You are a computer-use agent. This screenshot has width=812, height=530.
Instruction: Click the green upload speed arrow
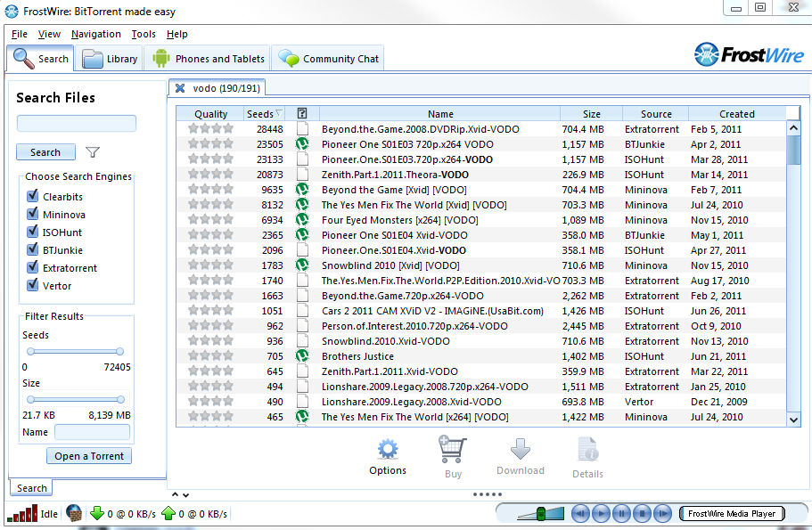pos(168,513)
